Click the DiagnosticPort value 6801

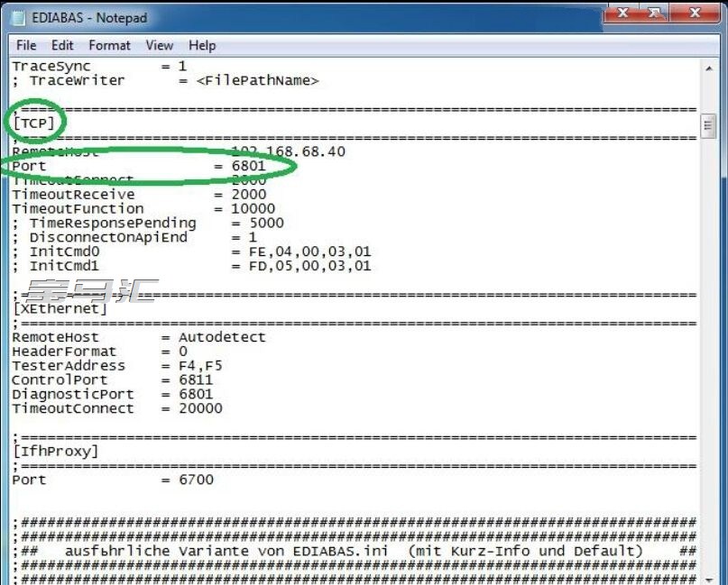click(x=196, y=394)
